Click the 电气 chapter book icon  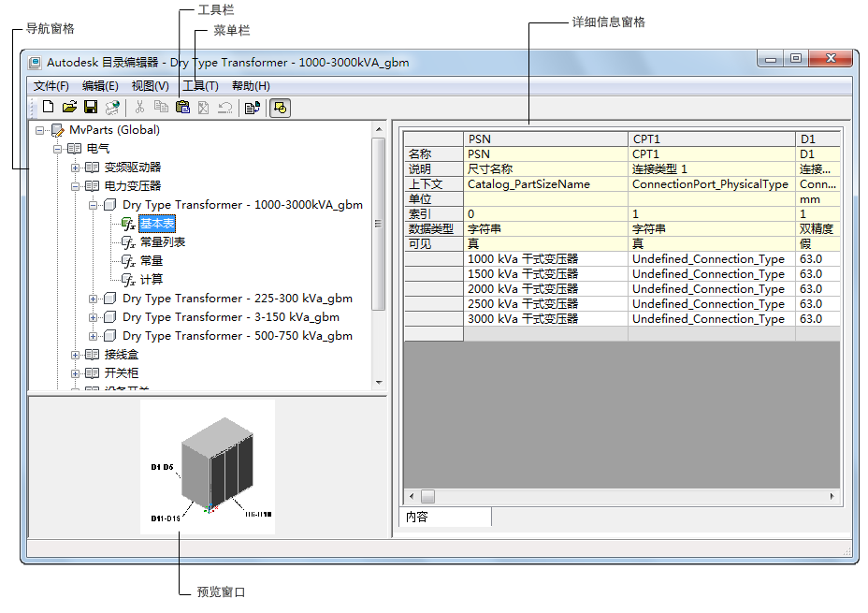click(x=74, y=149)
